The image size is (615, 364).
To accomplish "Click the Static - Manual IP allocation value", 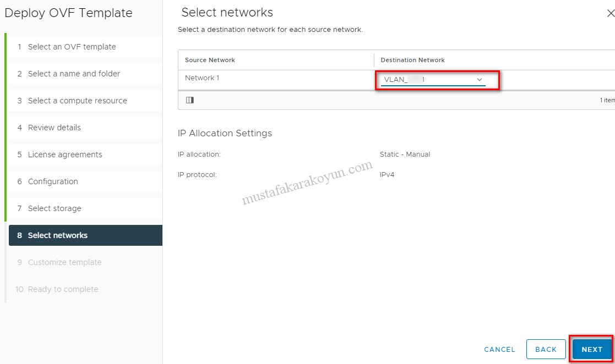I will (405, 155).
